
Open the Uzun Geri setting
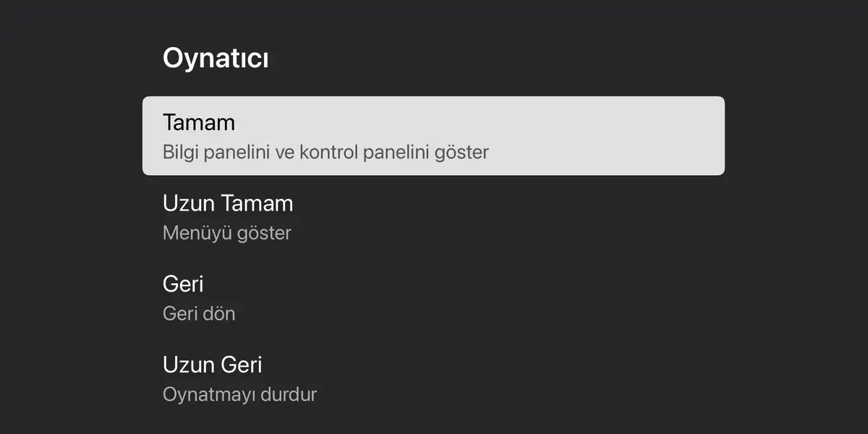[433, 378]
